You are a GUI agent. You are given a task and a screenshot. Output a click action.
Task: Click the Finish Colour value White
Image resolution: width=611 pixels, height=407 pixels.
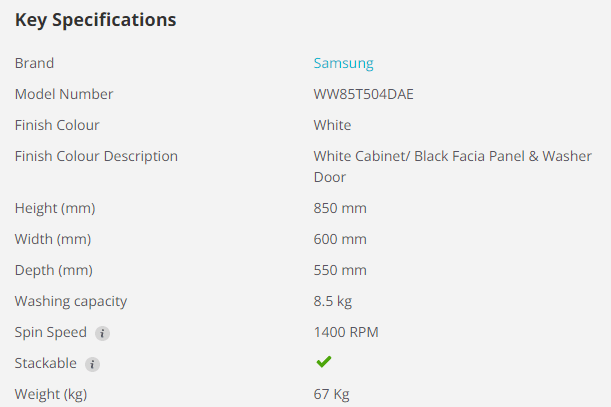pos(332,125)
